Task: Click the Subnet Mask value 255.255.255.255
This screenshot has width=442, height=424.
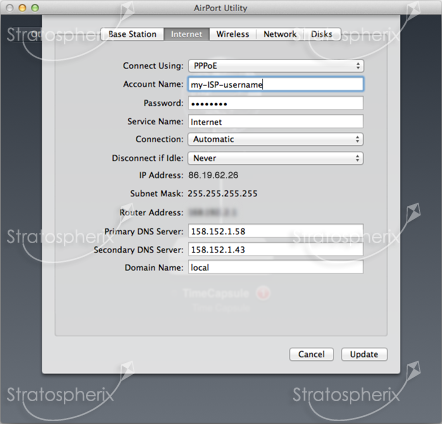Action: [x=222, y=193]
